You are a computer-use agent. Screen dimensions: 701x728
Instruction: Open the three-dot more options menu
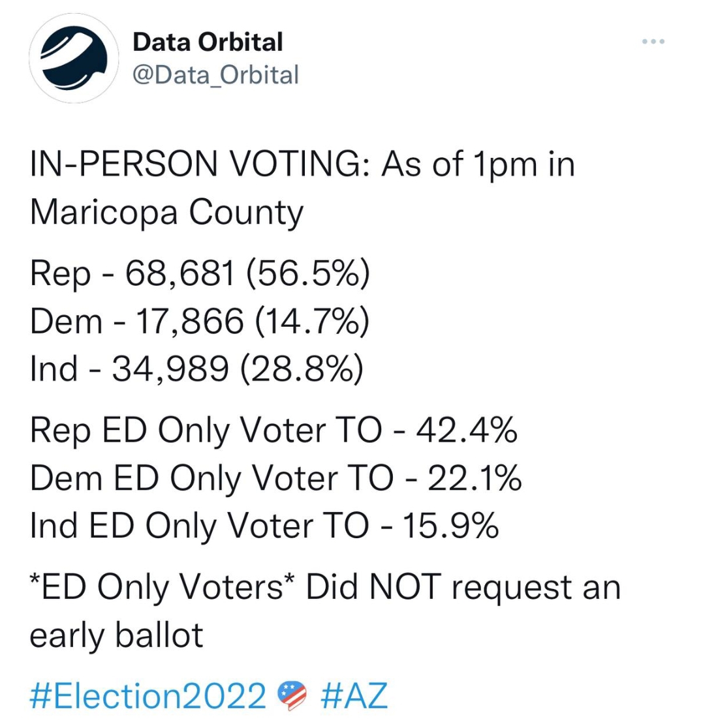pyautogui.click(x=653, y=42)
